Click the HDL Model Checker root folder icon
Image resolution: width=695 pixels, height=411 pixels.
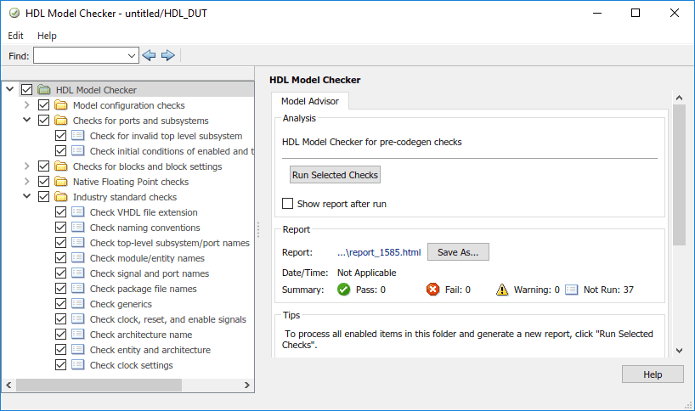coord(44,90)
